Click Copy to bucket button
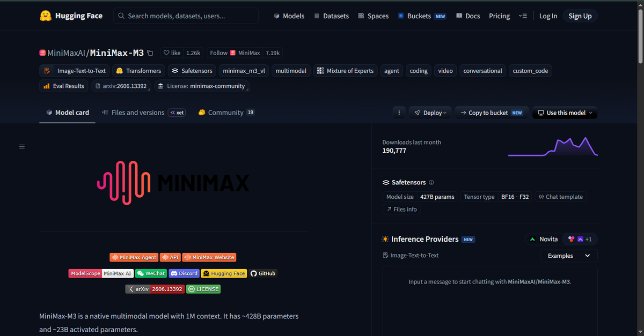644x336 pixels. point(492,113)
